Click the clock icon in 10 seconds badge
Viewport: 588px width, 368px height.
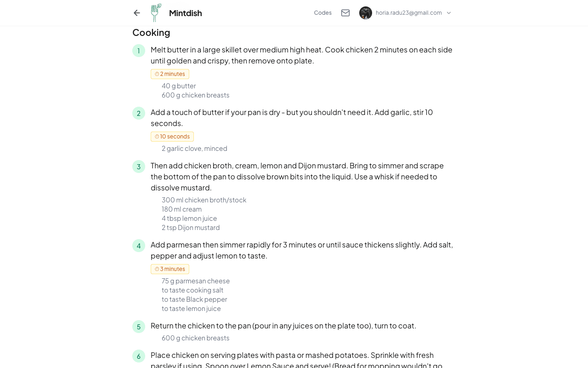pos(157,137)
